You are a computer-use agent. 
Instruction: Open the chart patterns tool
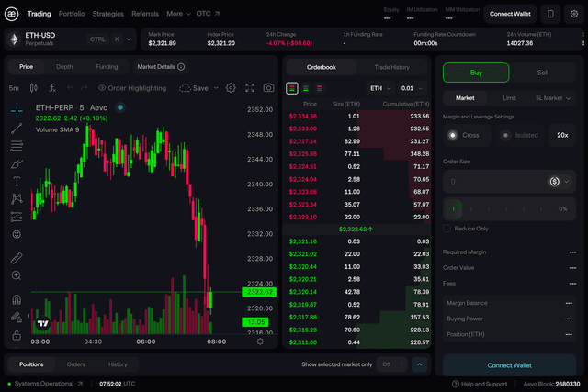click(17, 198)
